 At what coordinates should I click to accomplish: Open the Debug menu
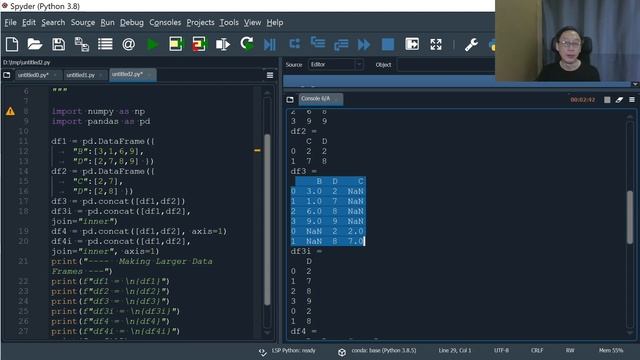(131, 22)
